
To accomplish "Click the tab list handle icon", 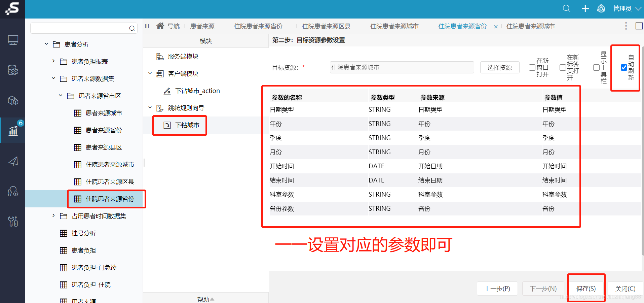I will click(147, 26).
